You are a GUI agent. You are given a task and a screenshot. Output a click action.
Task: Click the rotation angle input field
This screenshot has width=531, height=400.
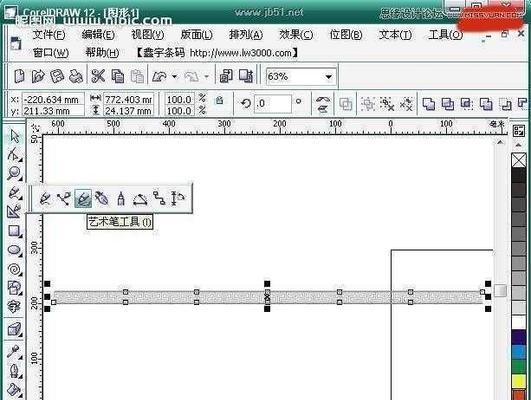[x=273, y=104]
